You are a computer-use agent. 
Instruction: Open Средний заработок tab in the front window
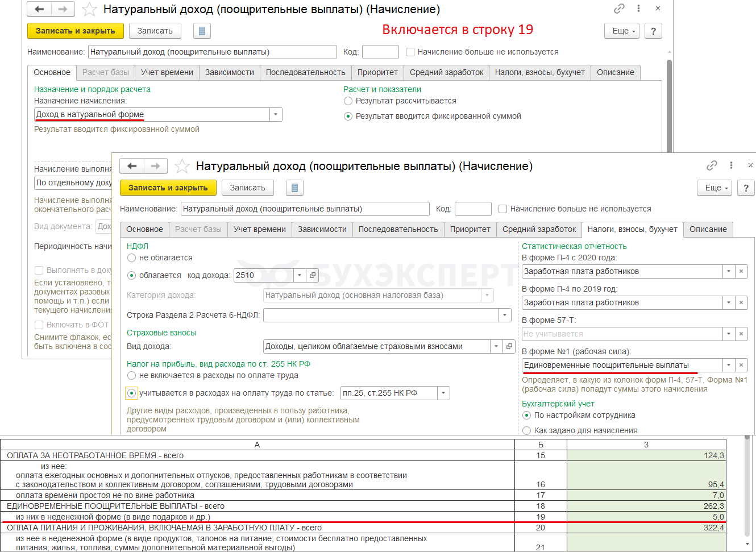(539, 229)
